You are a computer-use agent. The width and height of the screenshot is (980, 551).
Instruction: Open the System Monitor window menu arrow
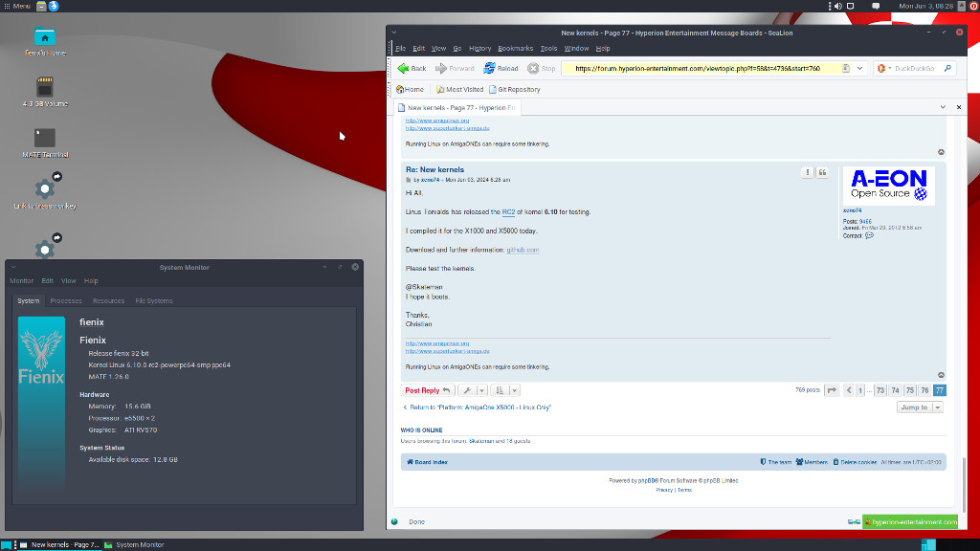click(x=13, y=268)
